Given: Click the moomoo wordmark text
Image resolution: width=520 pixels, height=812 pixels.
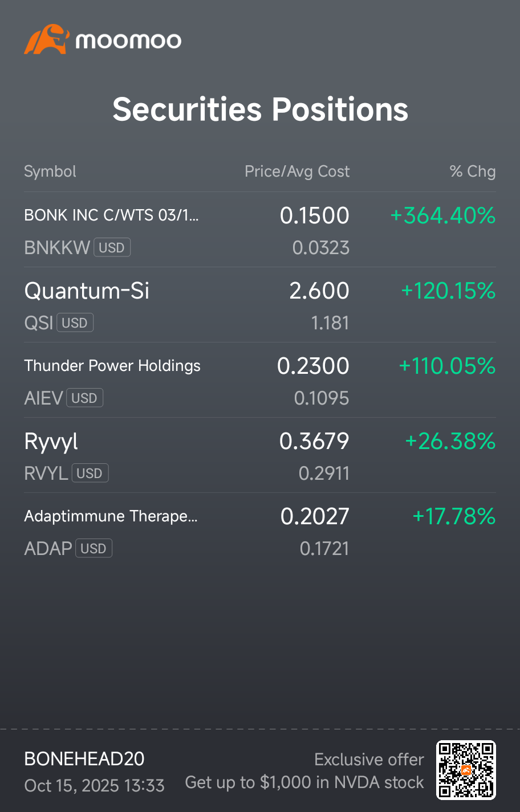Looking at the screenshot, I should pyautogui.click(x=128, y=40).
